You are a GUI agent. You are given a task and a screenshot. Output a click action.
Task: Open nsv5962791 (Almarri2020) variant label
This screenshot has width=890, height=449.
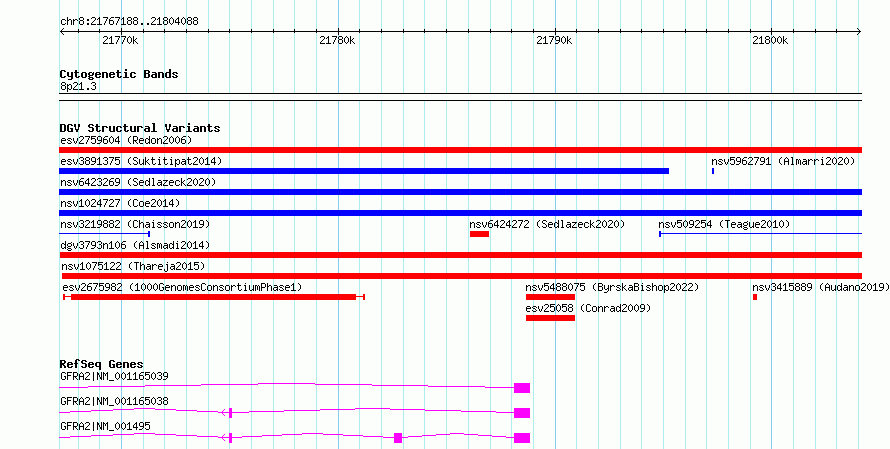(783, 161)
